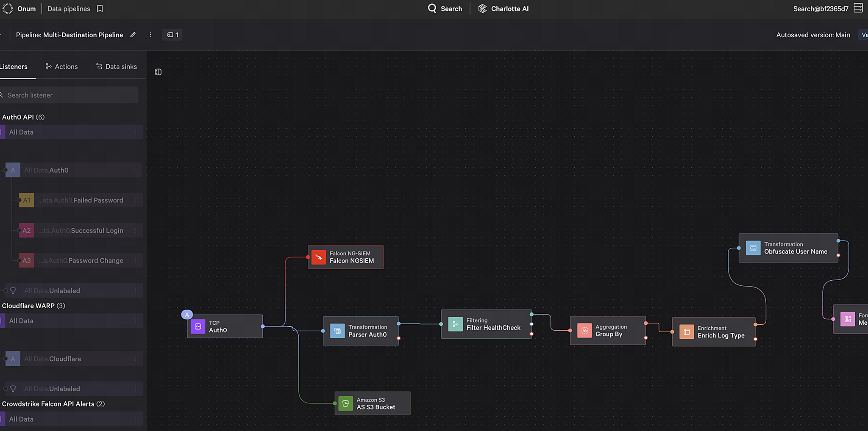The height and width of the screenshot is (431, 868).
Task: Click the Search listener input field
Action: pyautogui.click(x=70, y=95)
